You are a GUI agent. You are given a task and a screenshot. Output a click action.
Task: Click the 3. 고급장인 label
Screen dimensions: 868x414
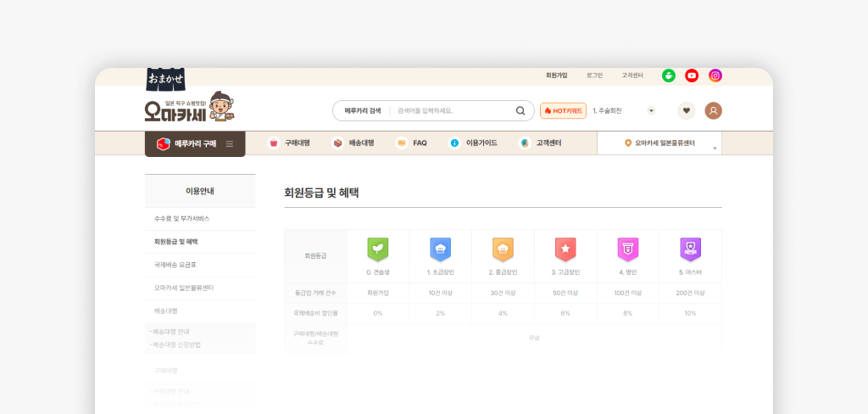point(565,272)
